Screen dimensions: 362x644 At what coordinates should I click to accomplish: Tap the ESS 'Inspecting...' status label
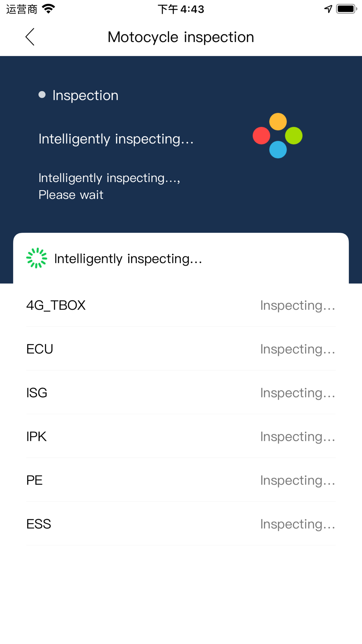(298, 524)
